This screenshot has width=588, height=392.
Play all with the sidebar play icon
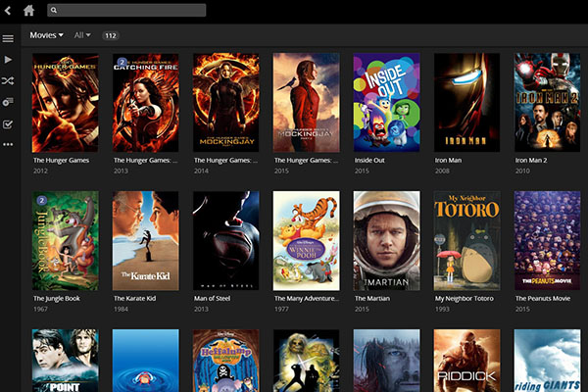pos(8,60)
